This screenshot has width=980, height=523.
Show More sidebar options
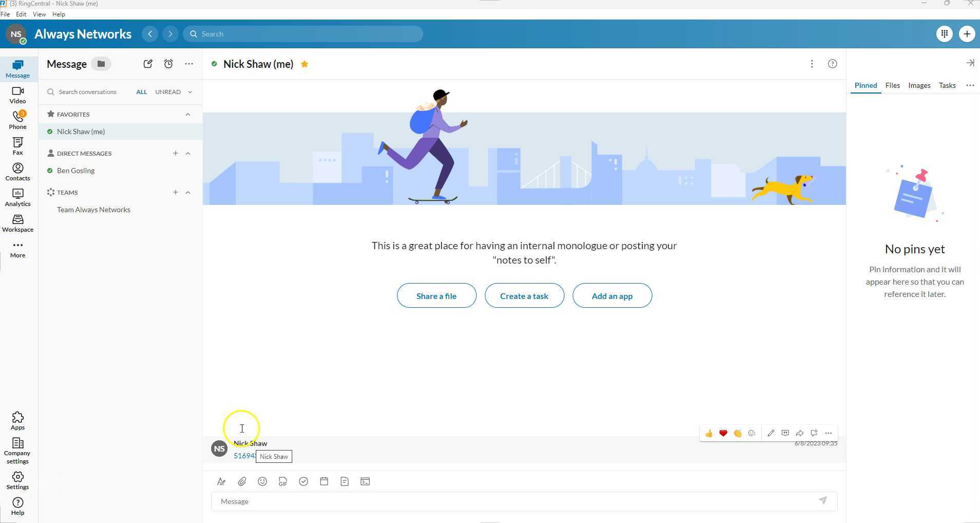tap(17, 249)
